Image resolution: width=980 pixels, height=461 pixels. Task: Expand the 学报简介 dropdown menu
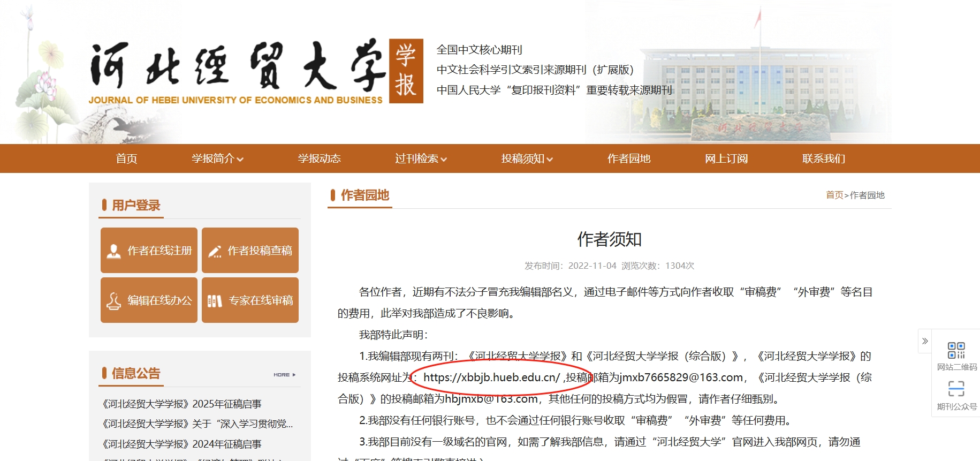217,158
